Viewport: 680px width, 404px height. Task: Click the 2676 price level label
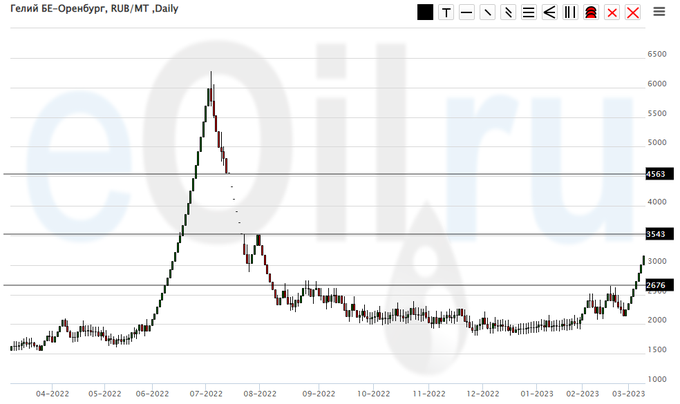656,285
